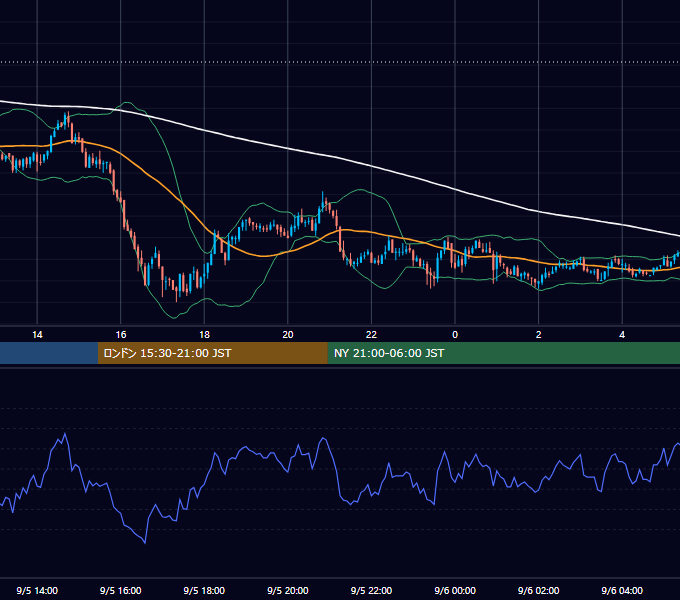Click the 16 hour label on price chart axis

click(121, 335)
